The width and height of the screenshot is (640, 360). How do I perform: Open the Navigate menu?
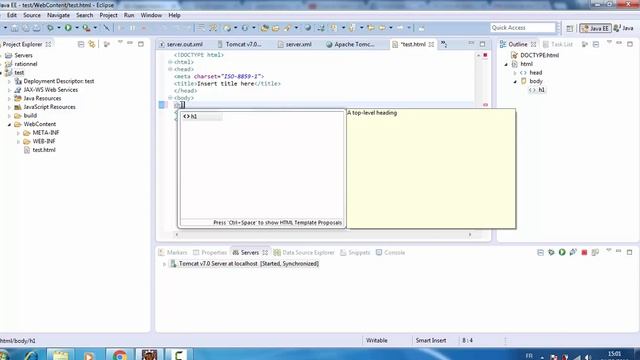coord(58,15)
